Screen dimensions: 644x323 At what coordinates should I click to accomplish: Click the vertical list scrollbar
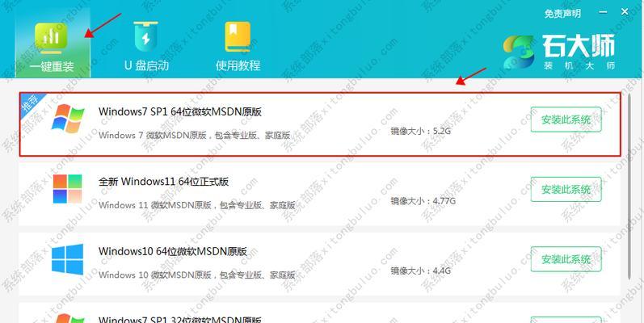[629, 187]
